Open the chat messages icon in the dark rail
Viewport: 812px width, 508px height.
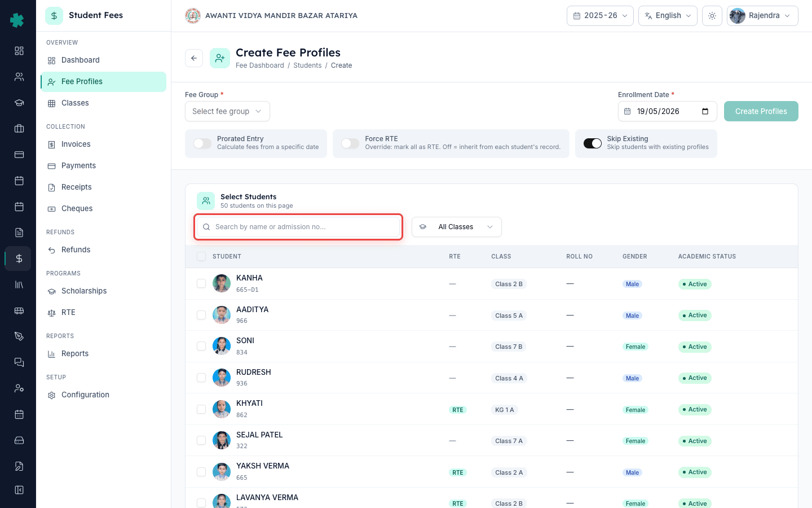19,362
